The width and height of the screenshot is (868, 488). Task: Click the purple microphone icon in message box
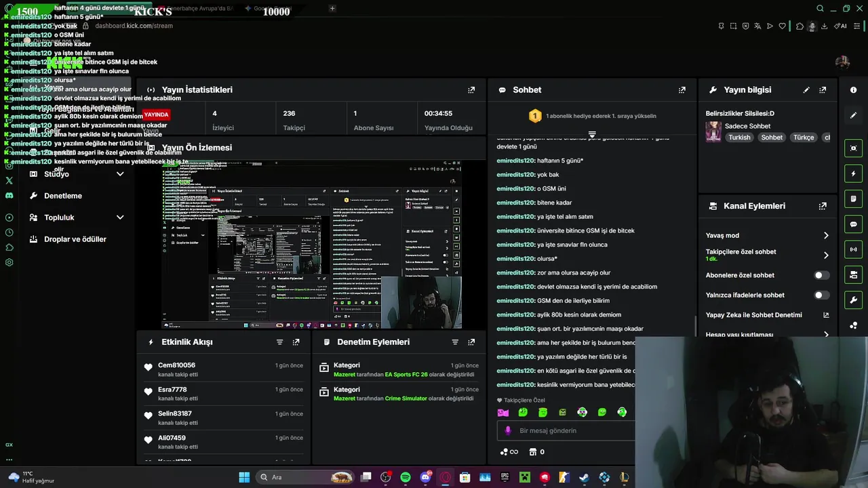point(508,430)
